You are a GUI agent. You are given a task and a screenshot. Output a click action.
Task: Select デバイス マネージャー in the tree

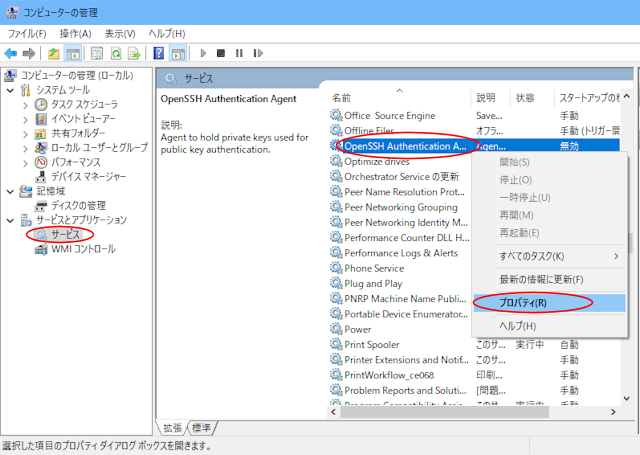click(89, 177)
